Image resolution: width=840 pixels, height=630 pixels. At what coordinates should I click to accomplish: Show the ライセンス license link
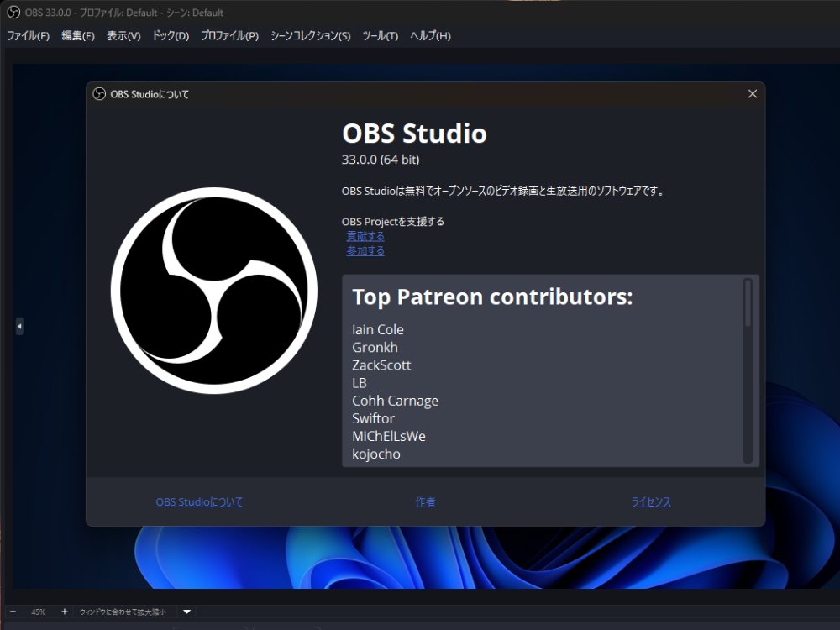pyautogui.click(x=651, y=502)
